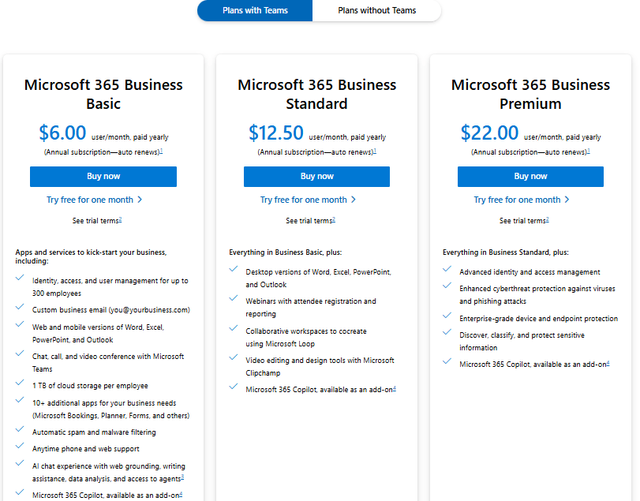
Task: Click checkmark beside Video editing with Clipchamp
Action: 234,359
